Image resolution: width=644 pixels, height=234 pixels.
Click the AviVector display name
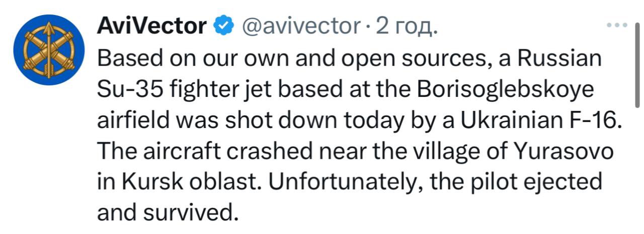151,26
